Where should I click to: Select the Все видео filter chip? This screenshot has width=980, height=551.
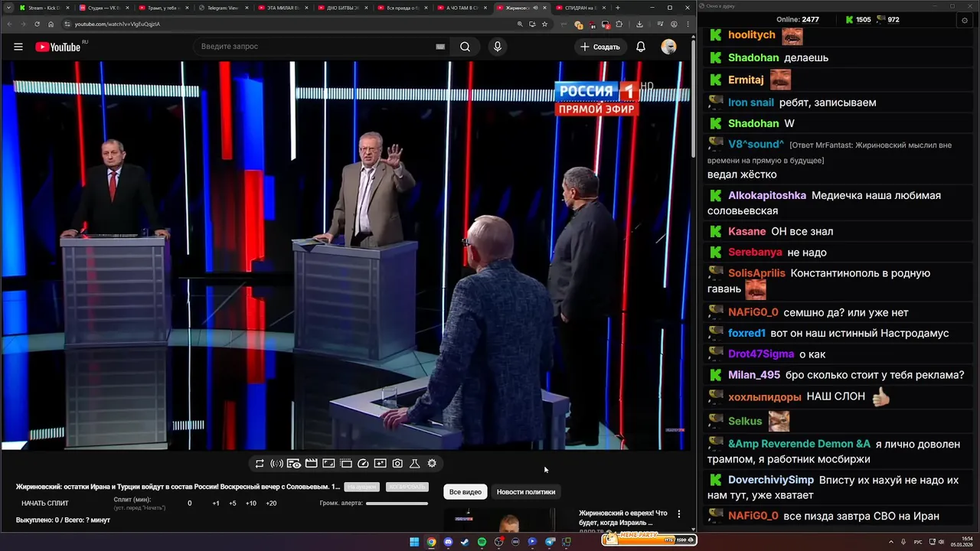point(465,492)
